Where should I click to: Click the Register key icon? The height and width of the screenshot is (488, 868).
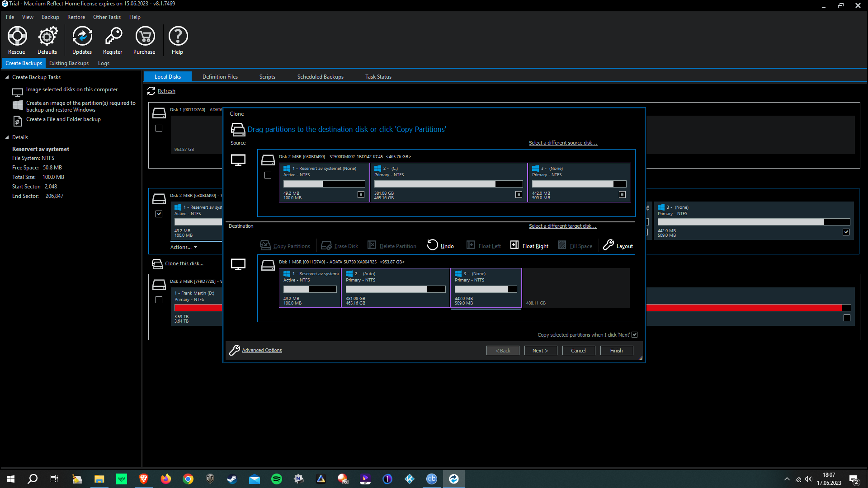[x=113, y=36]
